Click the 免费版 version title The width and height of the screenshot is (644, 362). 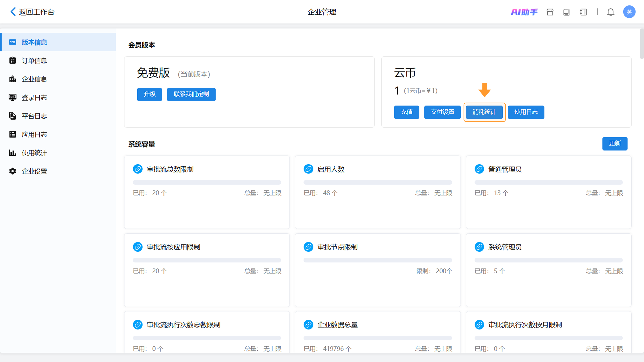(153, 73)
